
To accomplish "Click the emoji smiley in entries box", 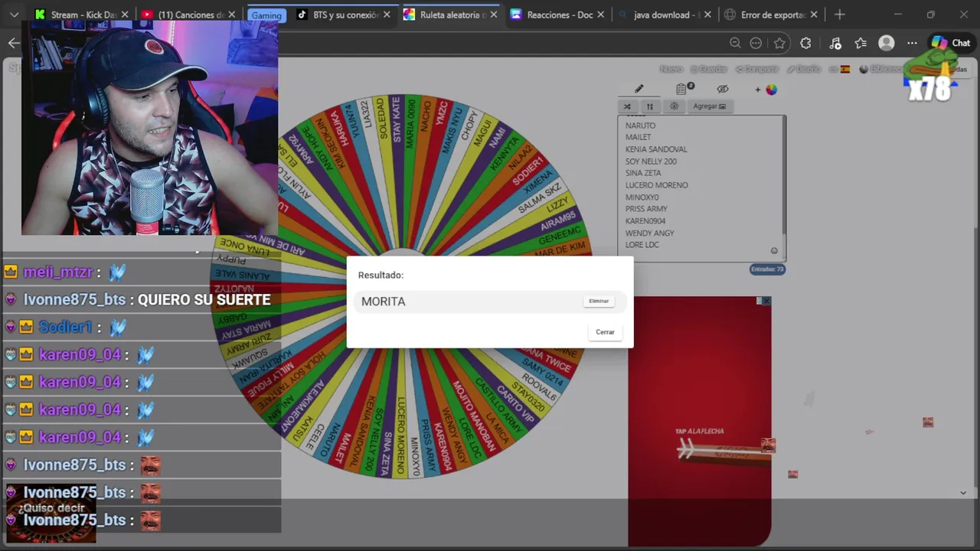I will pos(774,251).
